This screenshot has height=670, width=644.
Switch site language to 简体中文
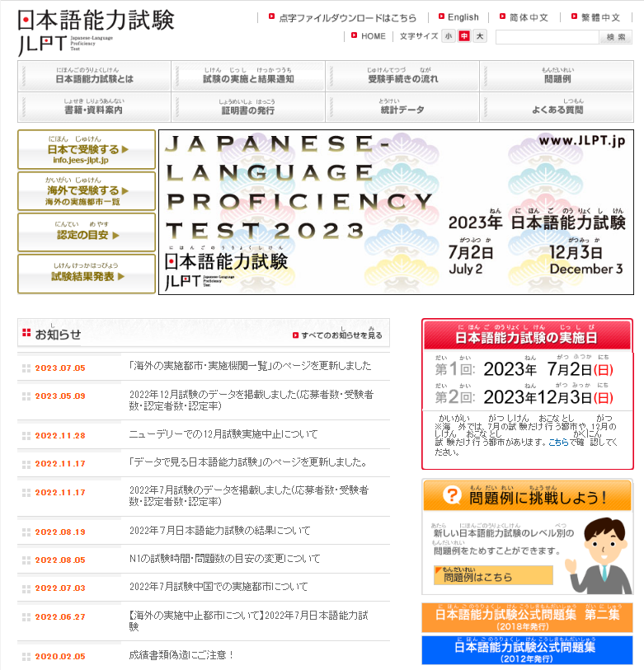coord(529,17)
